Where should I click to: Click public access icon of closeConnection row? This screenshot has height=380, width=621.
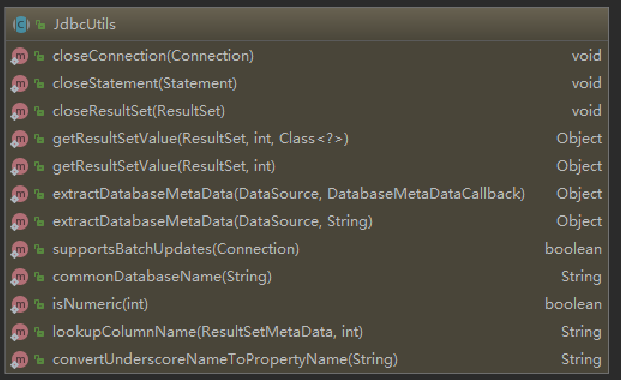coord(39,56)
